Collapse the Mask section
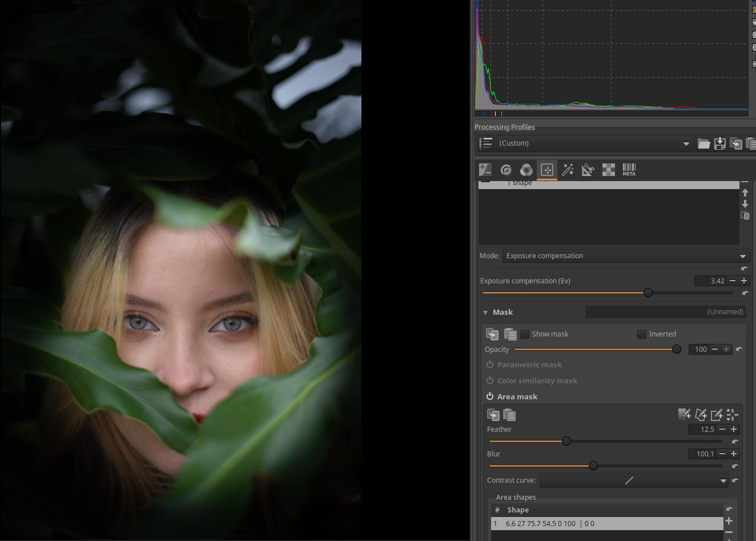Image resolution: width=756 pixels, height=541 pixels. tap(485, 312)
